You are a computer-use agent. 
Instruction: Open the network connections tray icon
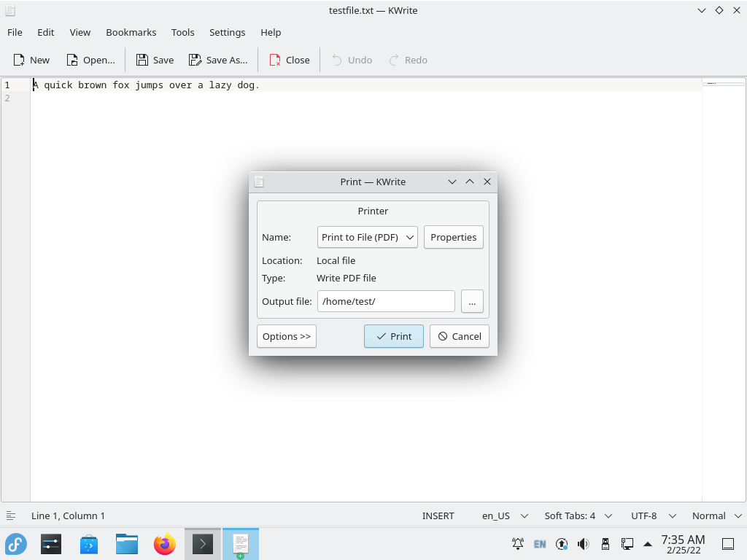coord(627,544)
